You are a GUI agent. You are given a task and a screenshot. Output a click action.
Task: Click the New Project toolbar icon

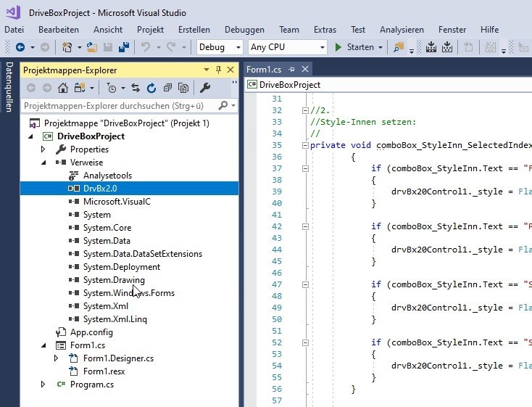tap(67, 47)
